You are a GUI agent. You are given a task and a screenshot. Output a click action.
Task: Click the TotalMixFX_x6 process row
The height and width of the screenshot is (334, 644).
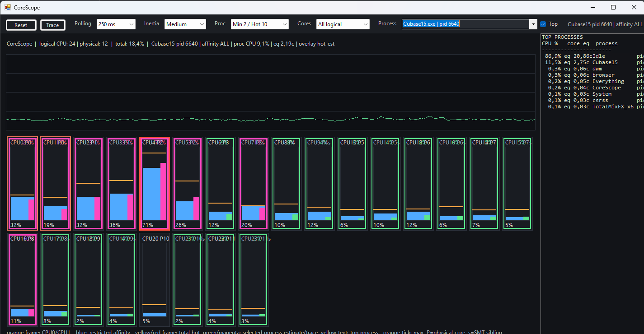[x=592, y=107]
